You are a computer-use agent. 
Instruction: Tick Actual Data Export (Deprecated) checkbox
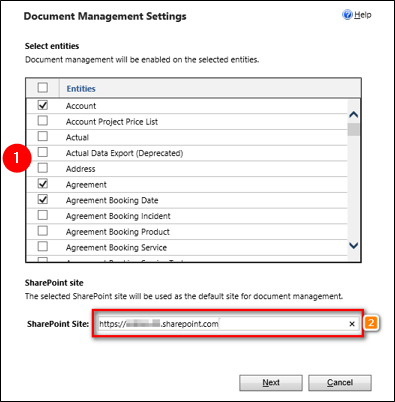click(x=43, y=152)
